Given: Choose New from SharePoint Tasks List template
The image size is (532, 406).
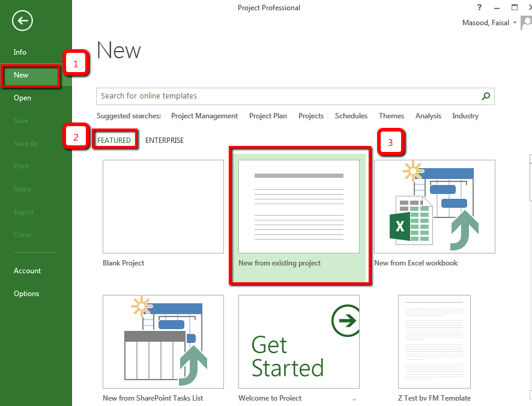Looking at the screenshot, I should click(163, 342).
